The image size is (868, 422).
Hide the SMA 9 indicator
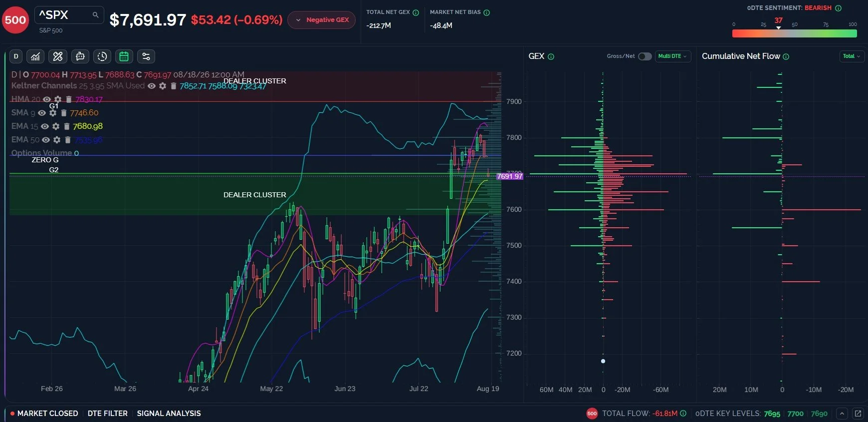coord(42,113)
